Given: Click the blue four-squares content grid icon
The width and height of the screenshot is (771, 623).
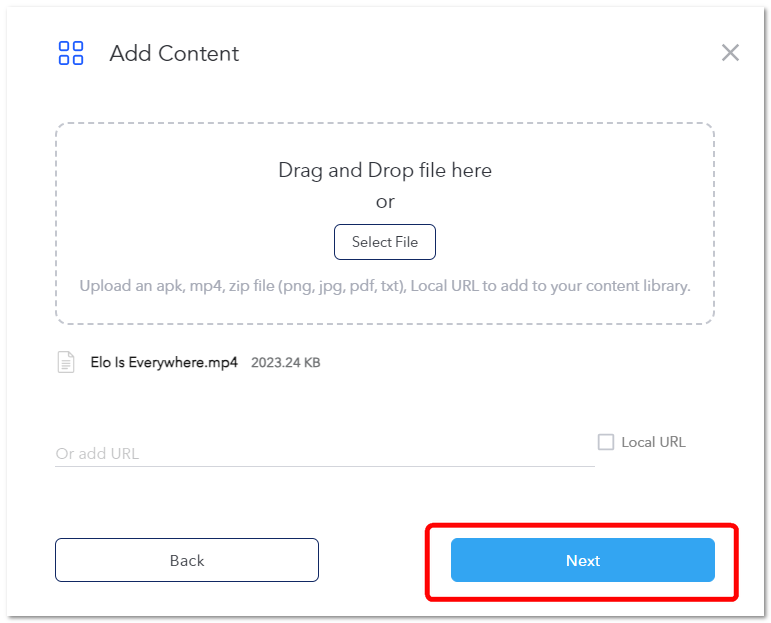Looking at the screenshot, I should click(x=71, y=53).
